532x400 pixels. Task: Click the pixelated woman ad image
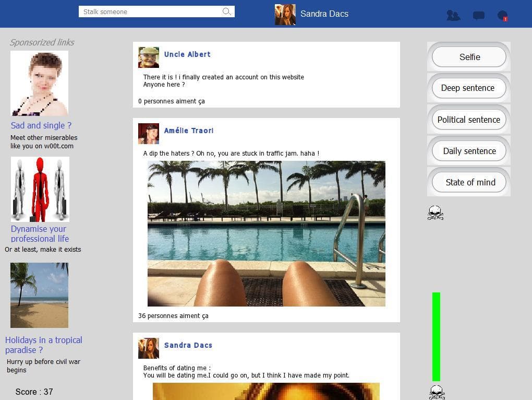click(39, 83)
